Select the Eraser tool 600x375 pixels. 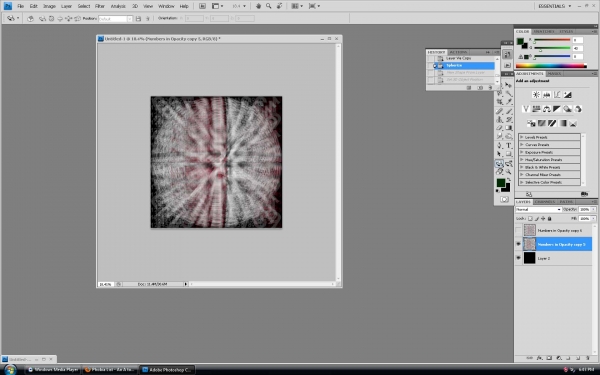500,128
